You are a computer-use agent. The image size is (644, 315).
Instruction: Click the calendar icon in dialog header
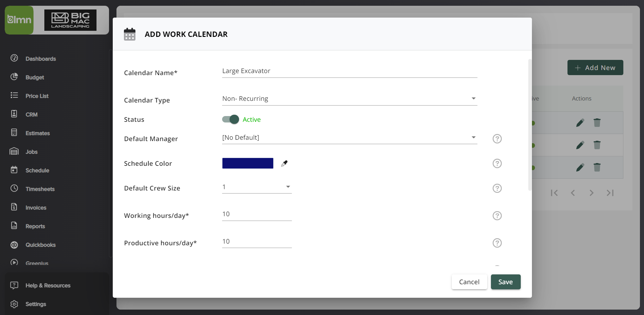click(x=130, y=34)
